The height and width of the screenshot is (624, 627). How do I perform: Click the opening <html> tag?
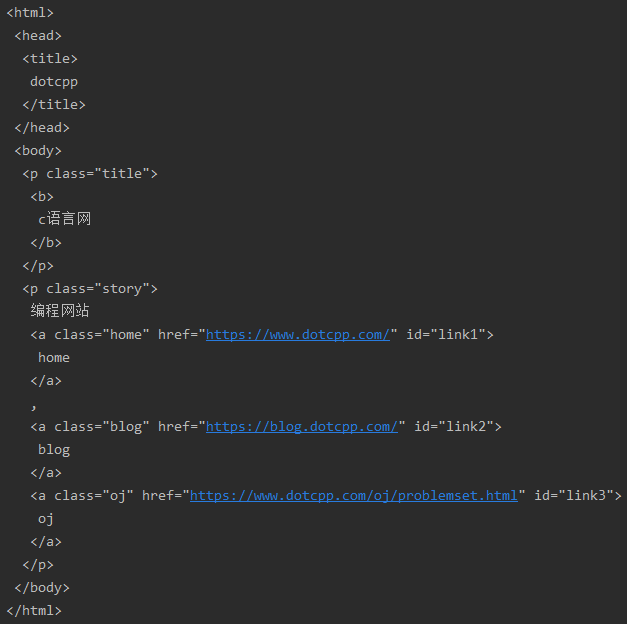[x=30, y=13]
